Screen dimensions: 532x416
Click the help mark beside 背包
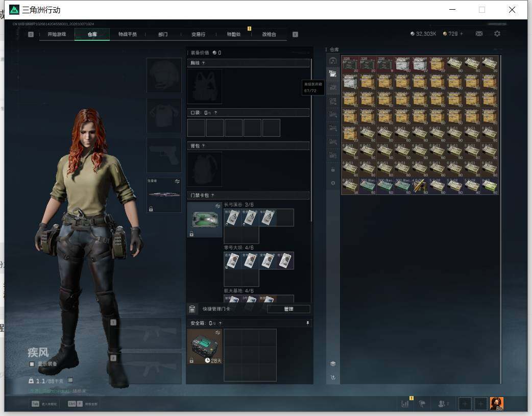tap(204, 146)
